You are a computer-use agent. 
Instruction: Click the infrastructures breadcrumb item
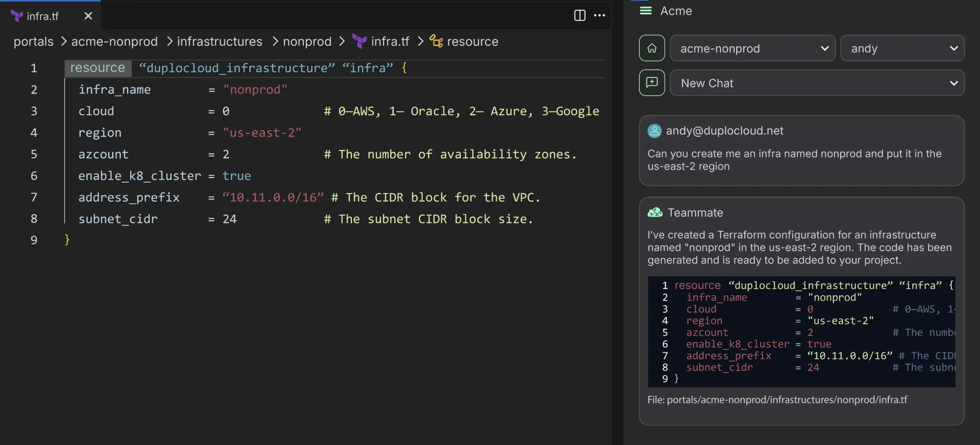(x=219, y=41)
